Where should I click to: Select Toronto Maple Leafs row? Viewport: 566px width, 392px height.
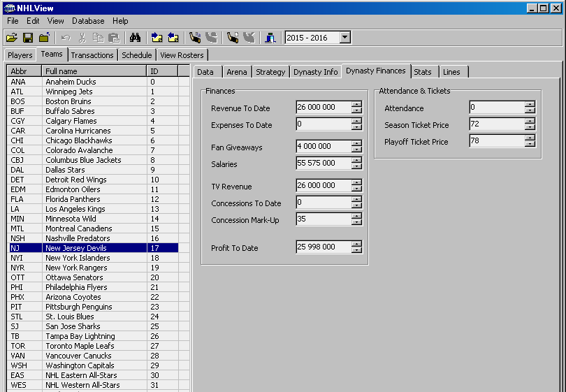[x=93, y=346]
